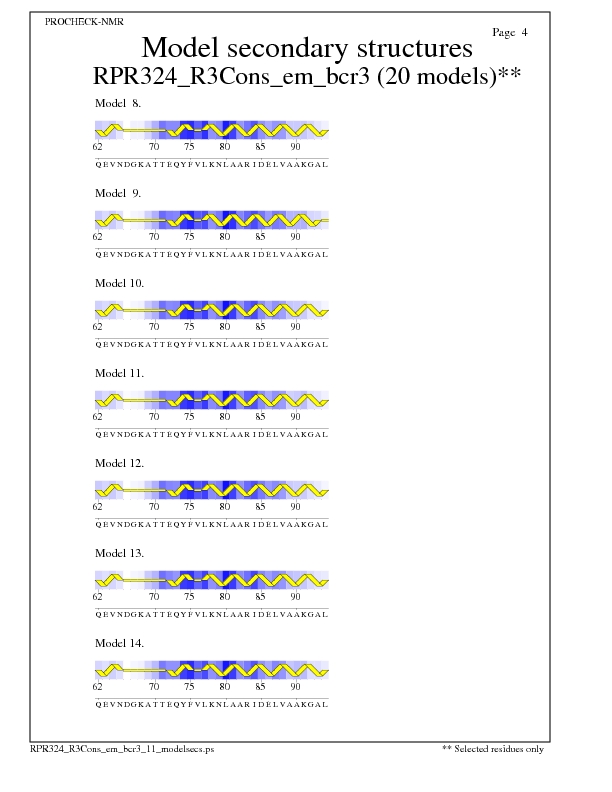Click the Model 11 secondary structure diagram
The image size is (612, 792).
[x=212, y=400]
